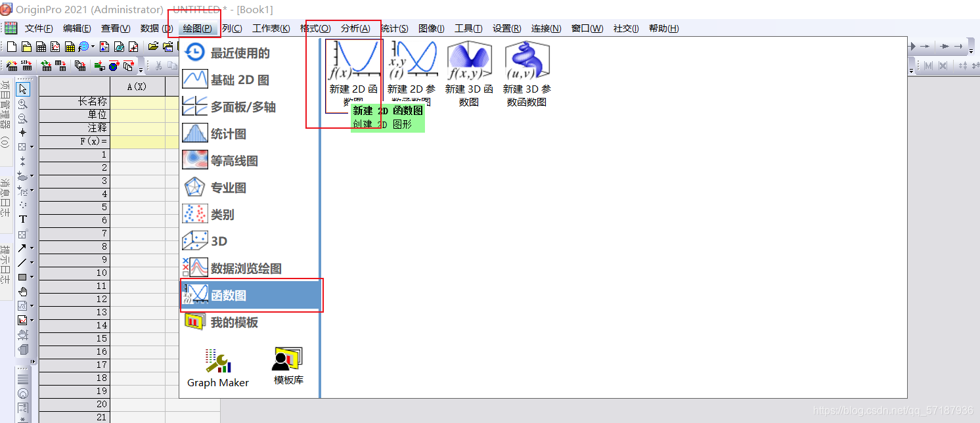Image resolution: width=980 pixels, height=423 pixels.
Task: Expand the Rectangle tool dropdown arrow
Action: pyautogui.click(x=32, y=277)
